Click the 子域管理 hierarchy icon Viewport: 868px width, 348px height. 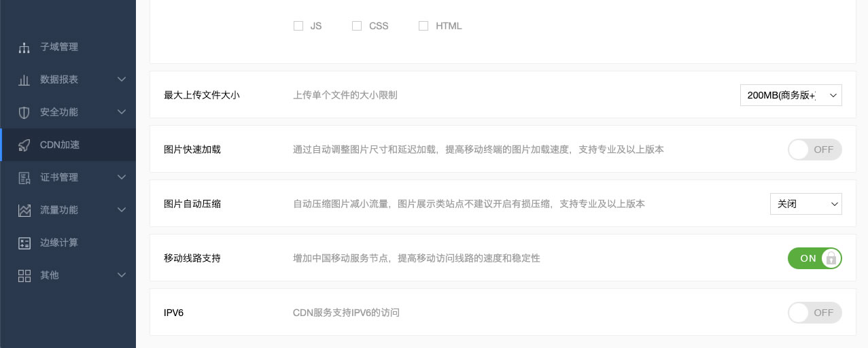pos(24,48)
